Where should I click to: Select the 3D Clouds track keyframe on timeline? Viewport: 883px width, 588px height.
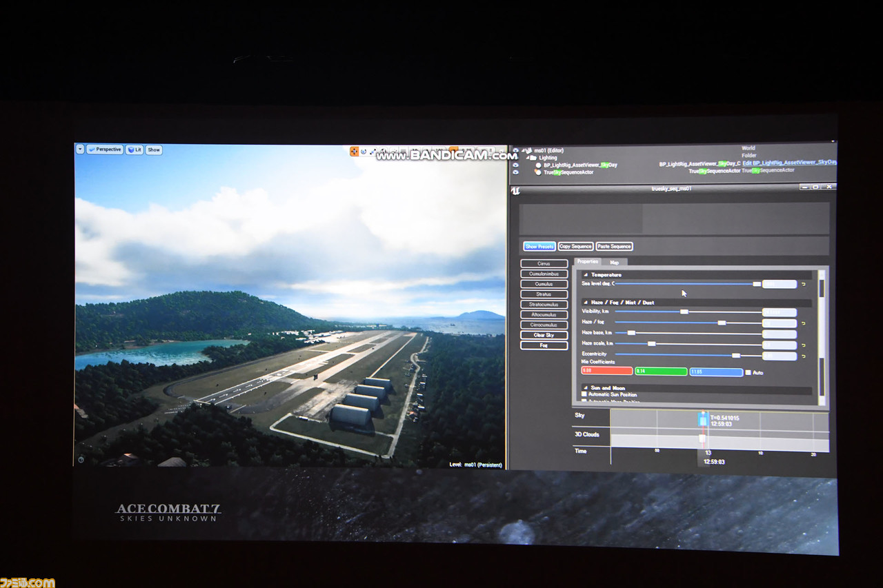[x=702, y=438]
